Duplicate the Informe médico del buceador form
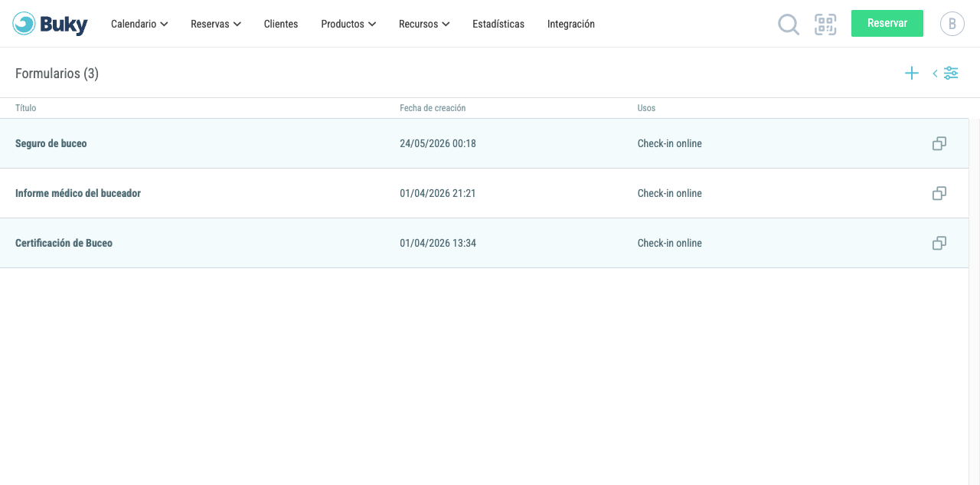Viewport: 980px width, 485px height. point(939,193)
